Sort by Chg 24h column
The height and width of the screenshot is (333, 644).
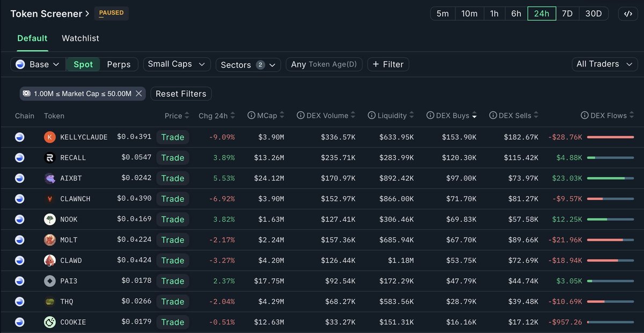[x=217, y=115]
